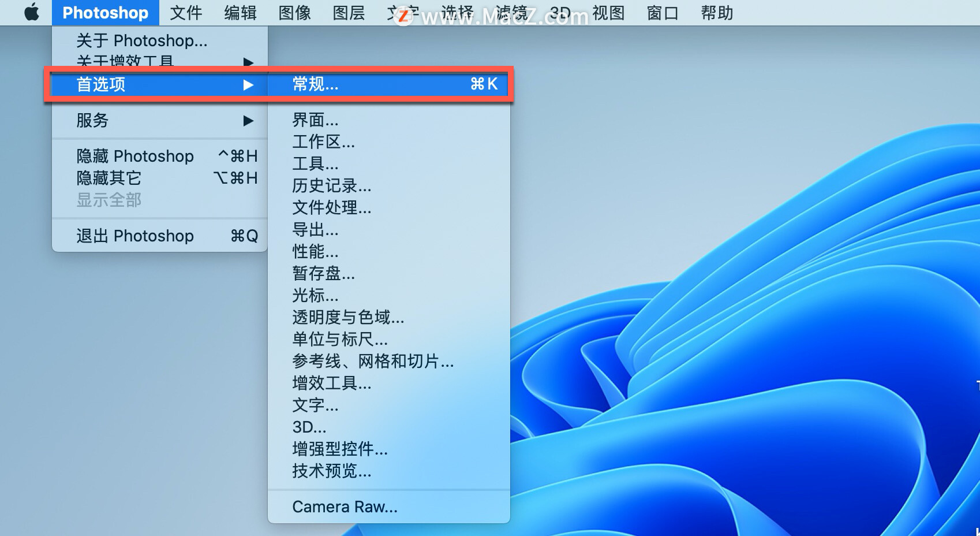Open the 视图 menu
Viewport: 980px width, 536px height.
coord(608,13)
